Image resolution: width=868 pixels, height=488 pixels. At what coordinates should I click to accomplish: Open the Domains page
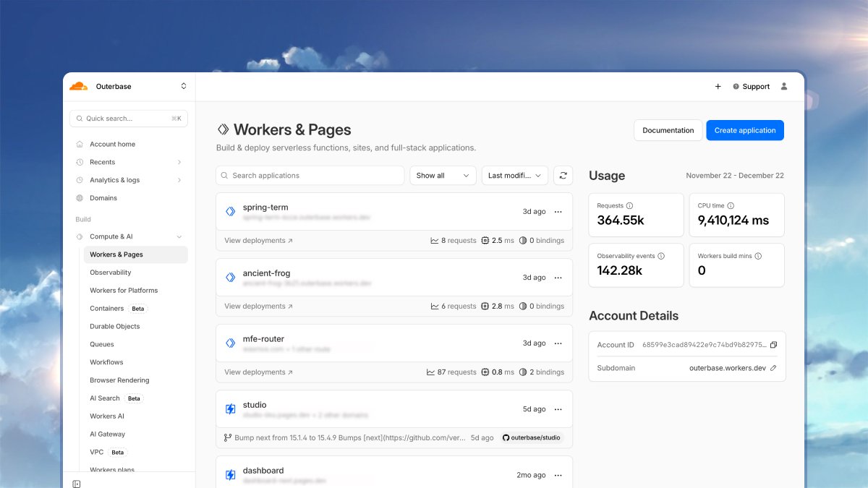point(103,198)
